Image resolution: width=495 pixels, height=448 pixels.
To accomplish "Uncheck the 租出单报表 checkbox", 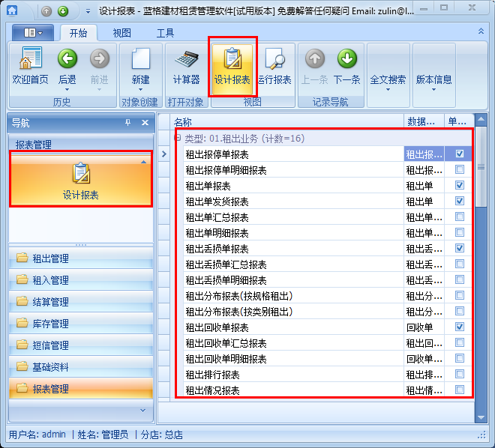I will (x=460, y=185).
